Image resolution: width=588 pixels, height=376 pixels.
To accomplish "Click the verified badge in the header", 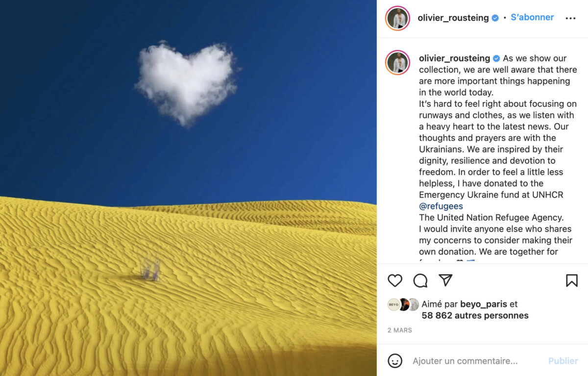I will point(495,18).
